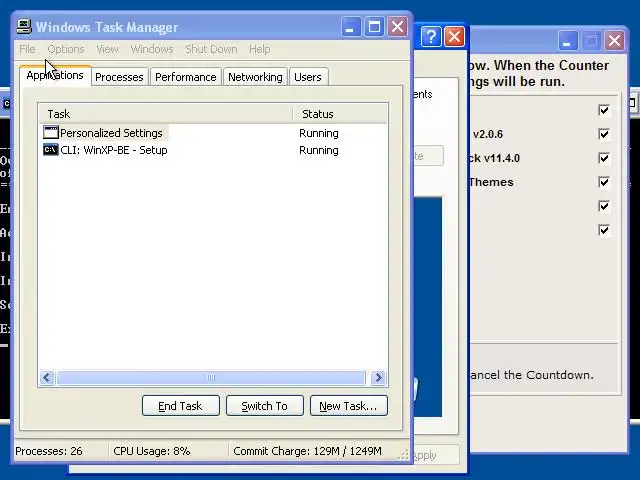This screenshot has height=480, width=640.
Task: Open the File menu
Action: [x=27, y=49]
